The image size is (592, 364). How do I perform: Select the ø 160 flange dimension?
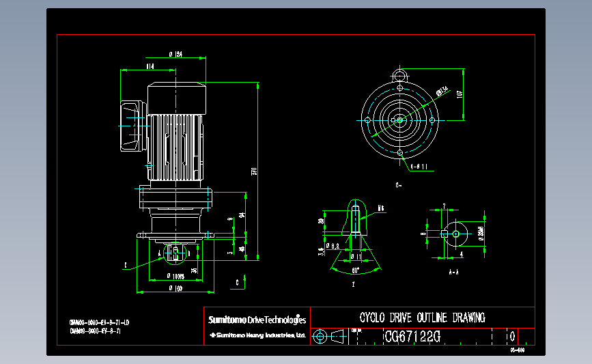coord(175,288)
